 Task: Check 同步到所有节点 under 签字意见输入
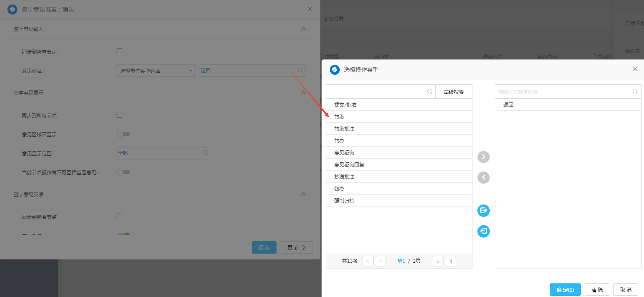119,52
